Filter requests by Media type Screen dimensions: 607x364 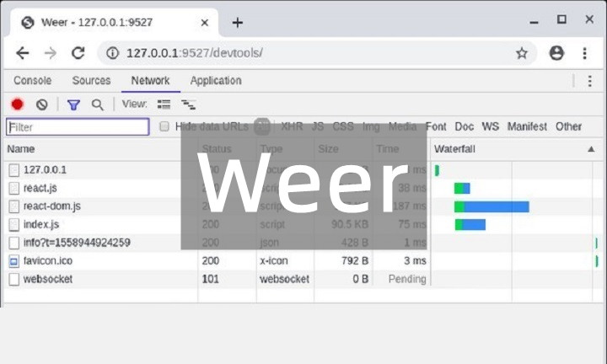tap(403, 126)
